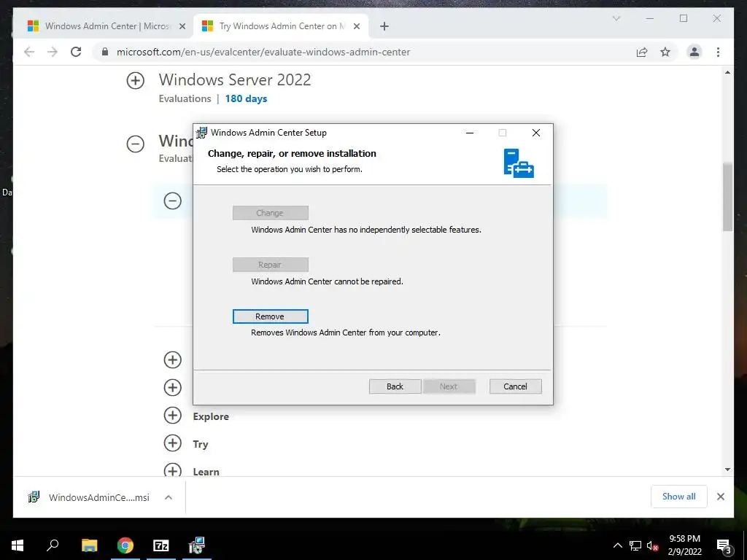The height and width of the screenshot is (560, 747).
Task: Click the blue server toolbox logo in dialog
Action: point(519,163)
